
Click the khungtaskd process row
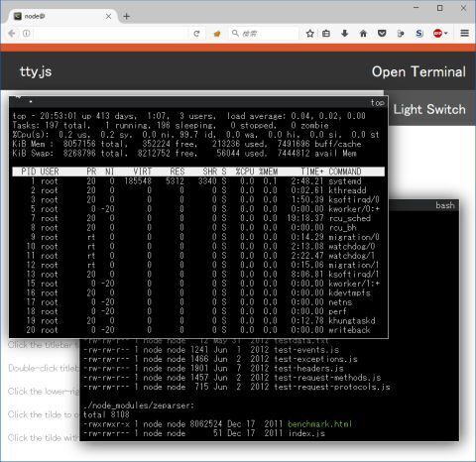point(198,320)
